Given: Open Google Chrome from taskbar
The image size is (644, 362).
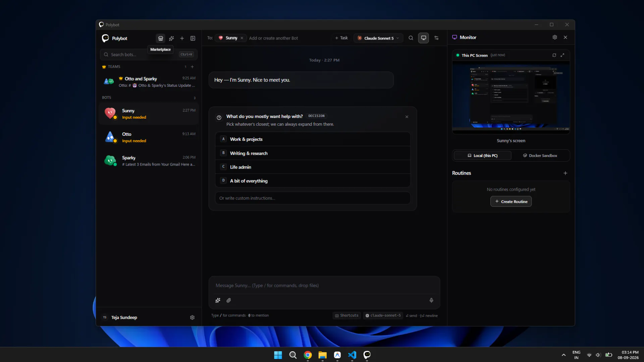Looking at the screenshot, I should [308, 355].
